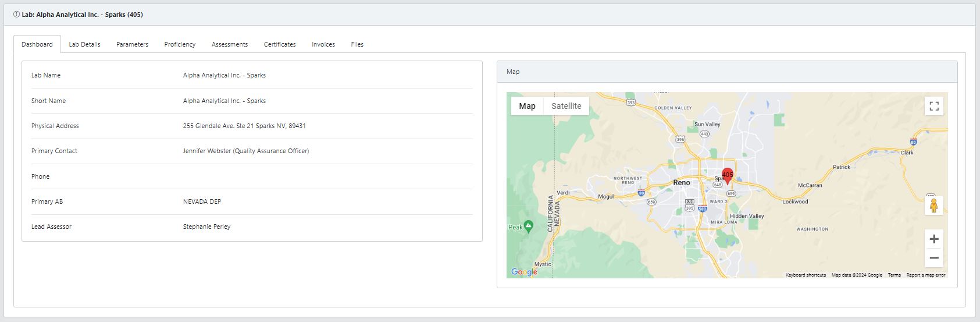Viewport: 980px width, 322px height.
Task: Click the Mogul map label
Action: 606,196
